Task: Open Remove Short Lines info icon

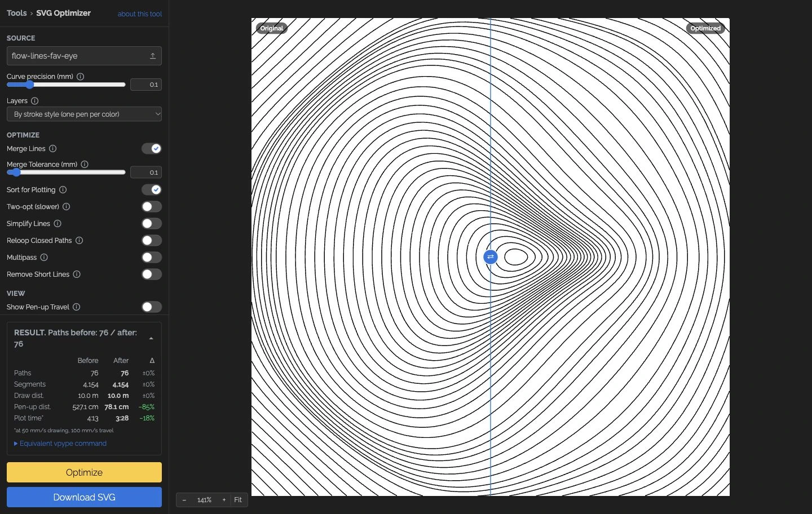Action: tap(77, 274)
